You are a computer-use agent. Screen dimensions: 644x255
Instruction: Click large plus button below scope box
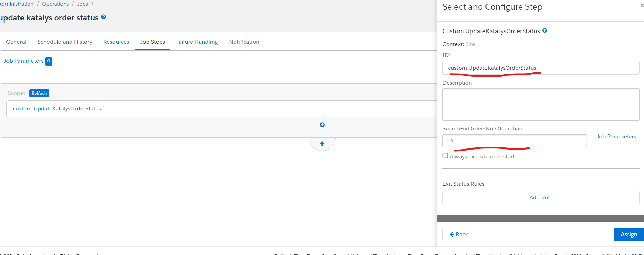tap(322, 144)
